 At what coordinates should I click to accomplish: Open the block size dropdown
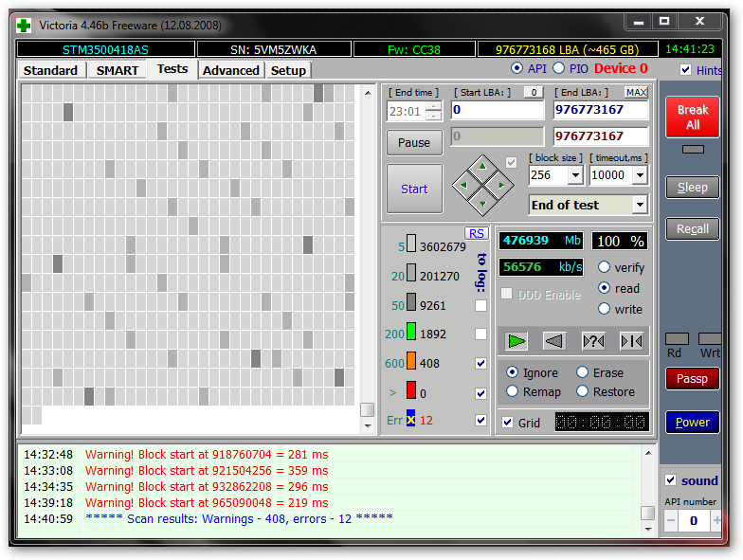575,175
